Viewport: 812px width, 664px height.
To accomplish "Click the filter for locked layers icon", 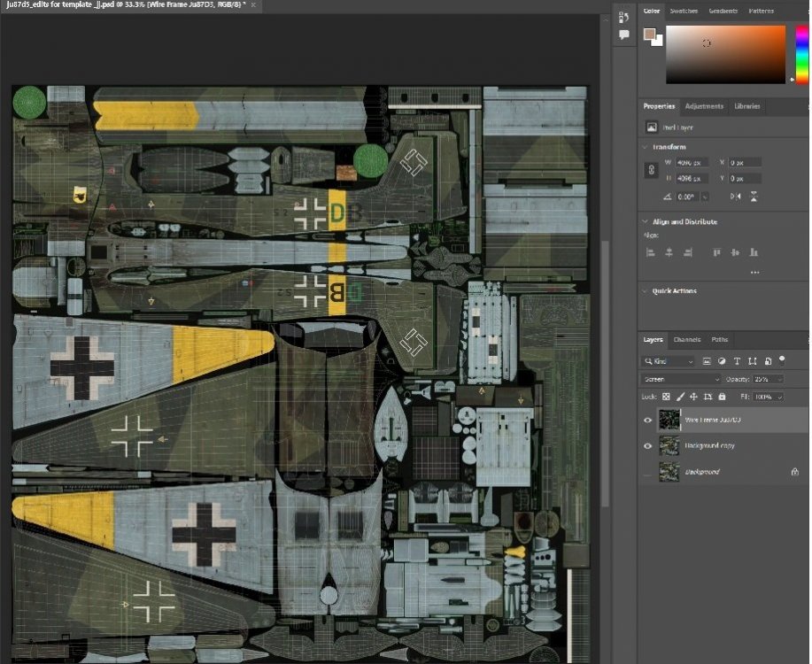I will [769, 361].
